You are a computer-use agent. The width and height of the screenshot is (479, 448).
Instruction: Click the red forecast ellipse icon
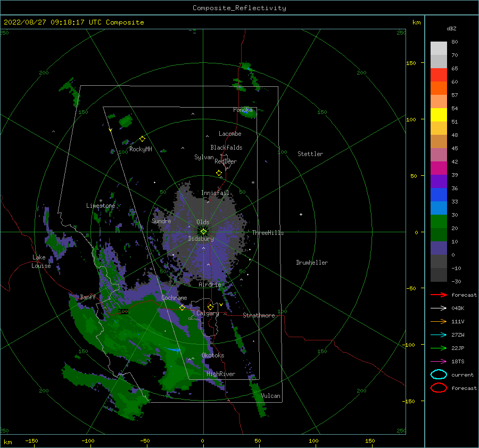pyautogui.click(x=439, y=388)
